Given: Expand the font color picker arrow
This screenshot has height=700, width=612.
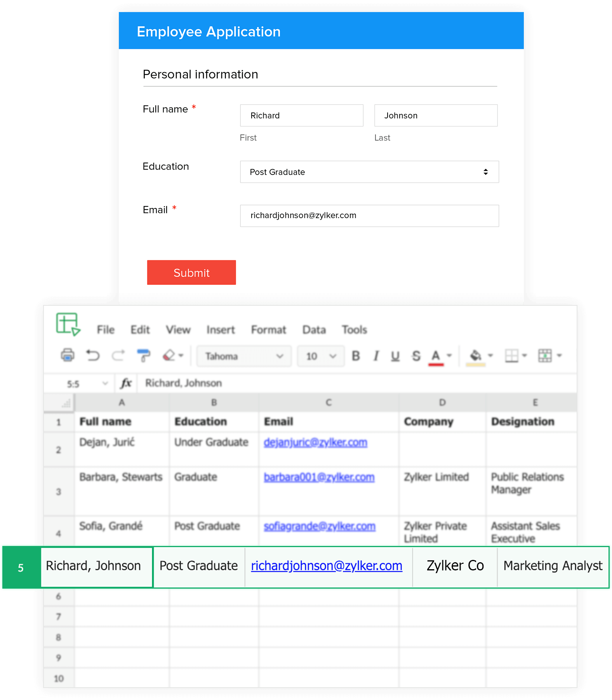Looking at the screenshot, I should tap(449, 355).
